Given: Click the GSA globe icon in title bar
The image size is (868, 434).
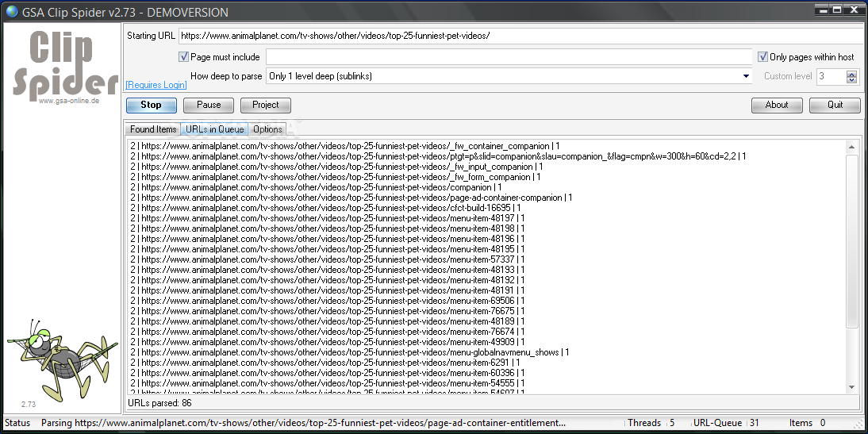Looking at the screenshot, I should [11, 12].
